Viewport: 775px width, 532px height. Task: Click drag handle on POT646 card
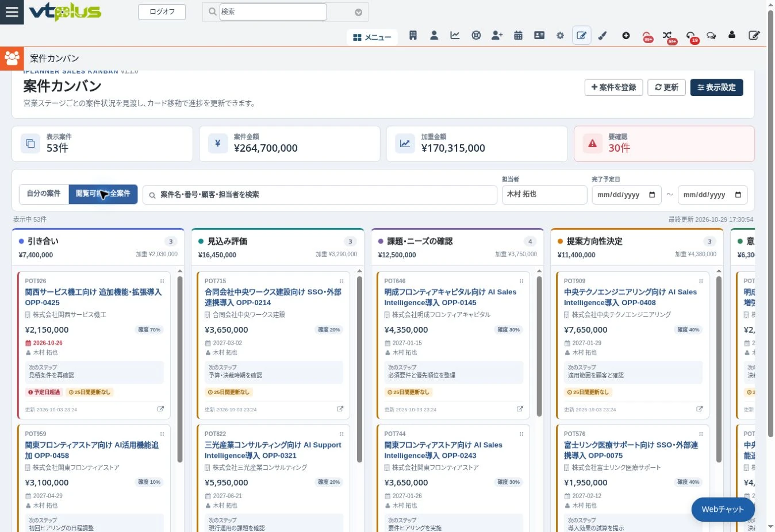[521, 281]
